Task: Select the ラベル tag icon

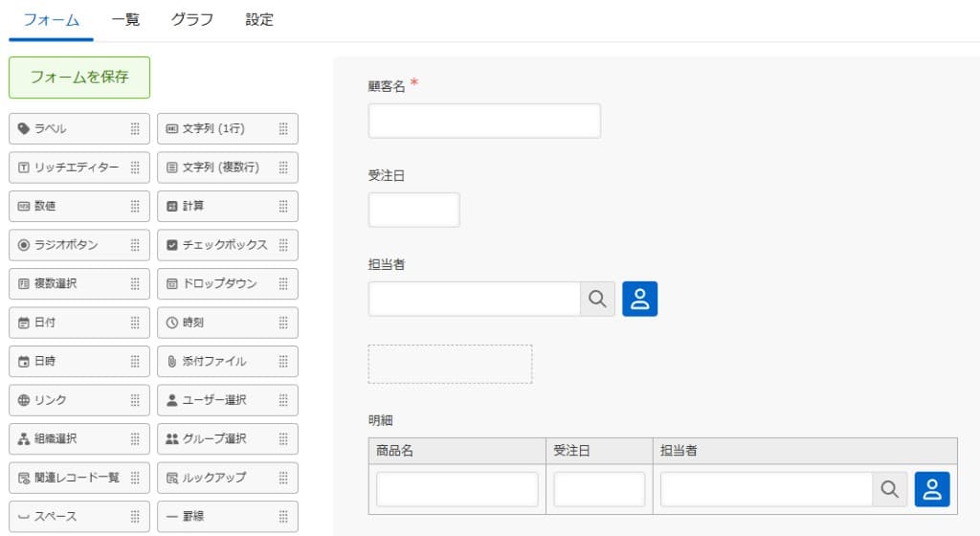Action: click(24, 128)
